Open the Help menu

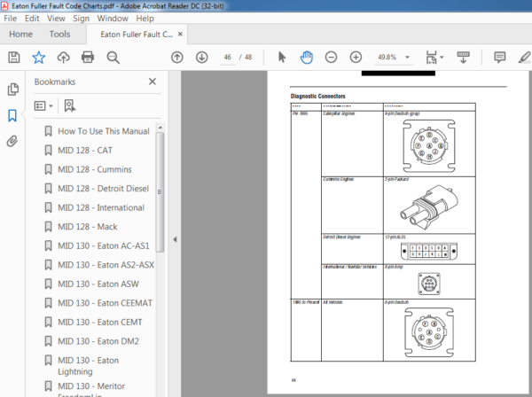(145, 19)
